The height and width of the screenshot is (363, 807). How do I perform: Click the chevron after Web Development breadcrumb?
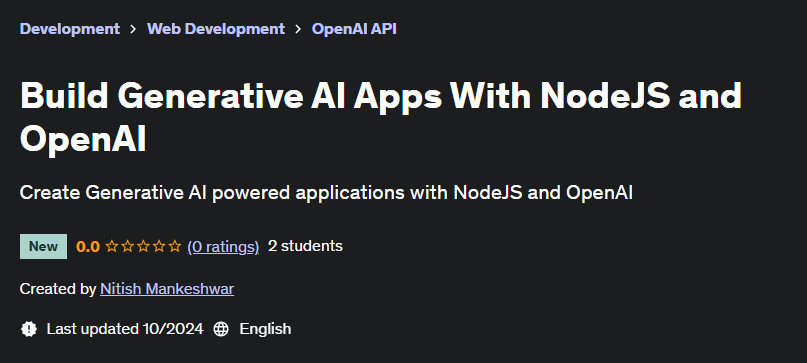coord(298,29)
